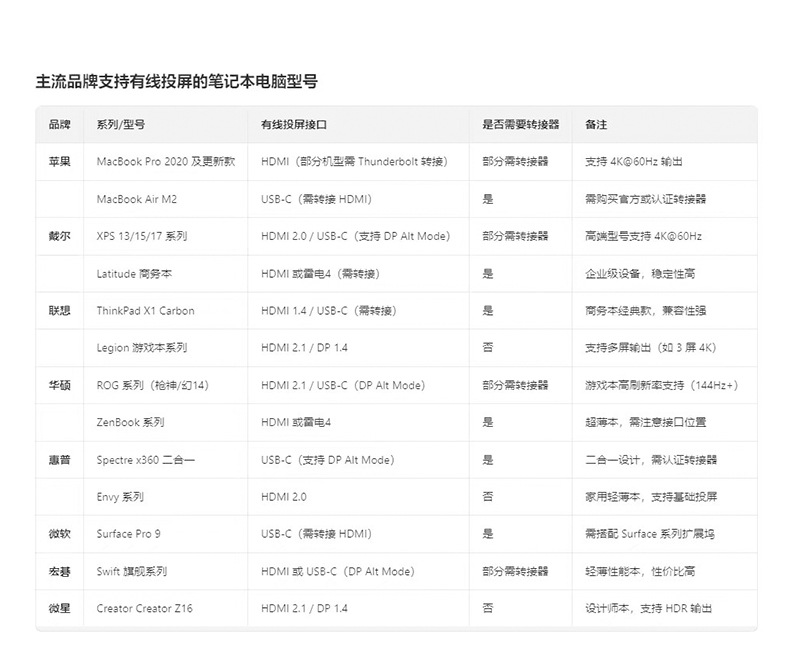790x645 pixels.
Task: Click the 华硕 brand cell
Action: [59, 385]
